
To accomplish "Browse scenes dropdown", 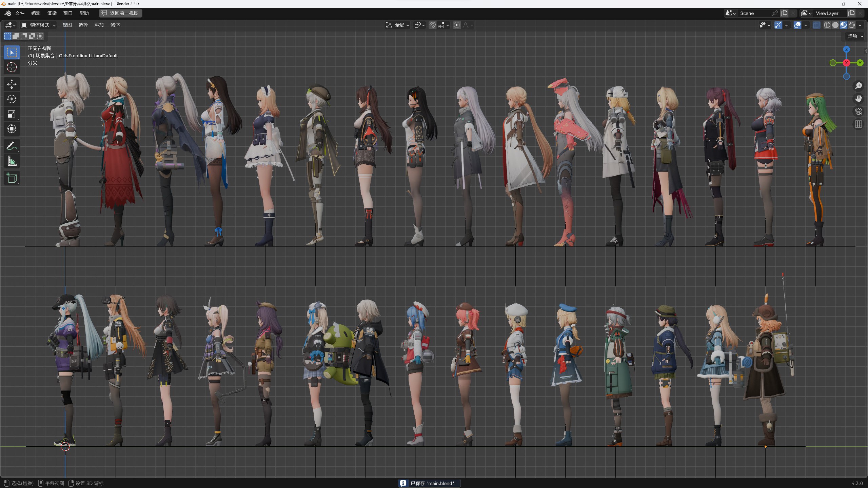I will [x=730, y=13].
